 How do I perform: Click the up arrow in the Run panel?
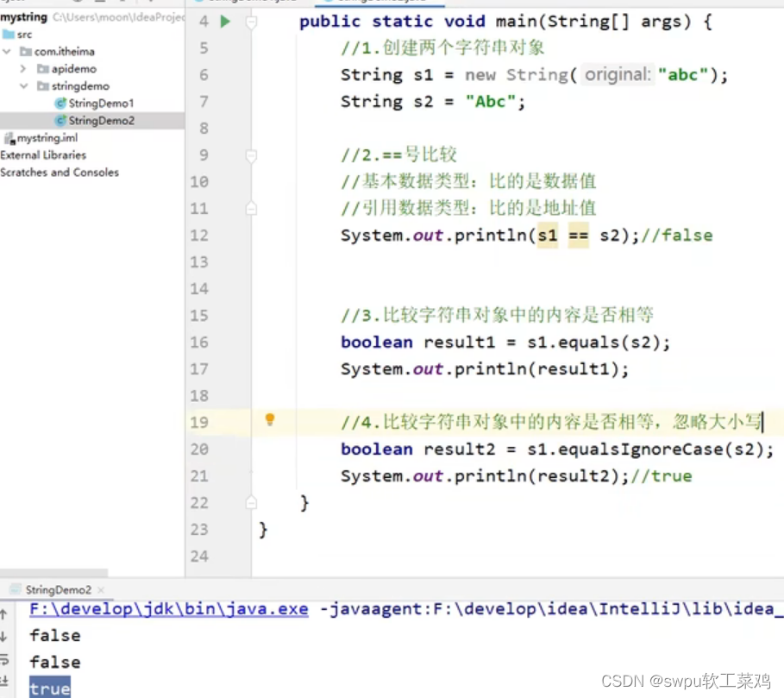tap(4, 614)
